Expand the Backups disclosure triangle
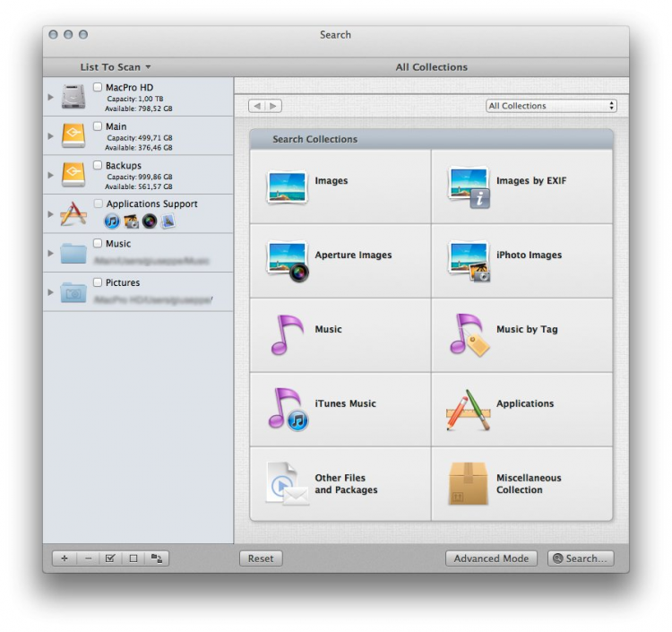The height and width of the screenshot is (632, 672). tap(50, 175)
